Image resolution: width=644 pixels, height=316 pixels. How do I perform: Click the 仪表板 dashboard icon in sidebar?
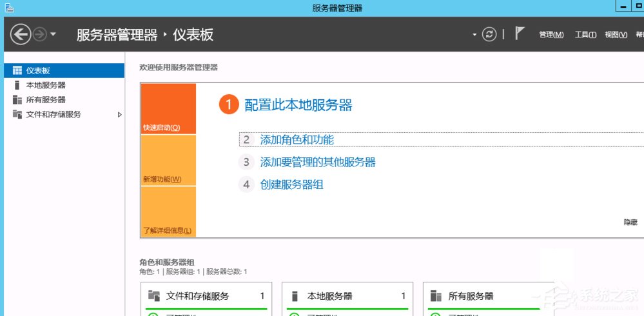pos(17,70)
